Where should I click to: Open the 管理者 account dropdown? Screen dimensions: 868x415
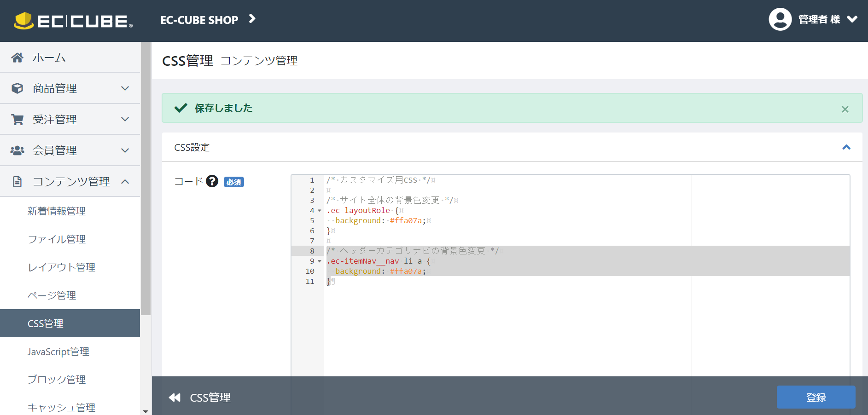pyautogui.click(x=852, y=19)
